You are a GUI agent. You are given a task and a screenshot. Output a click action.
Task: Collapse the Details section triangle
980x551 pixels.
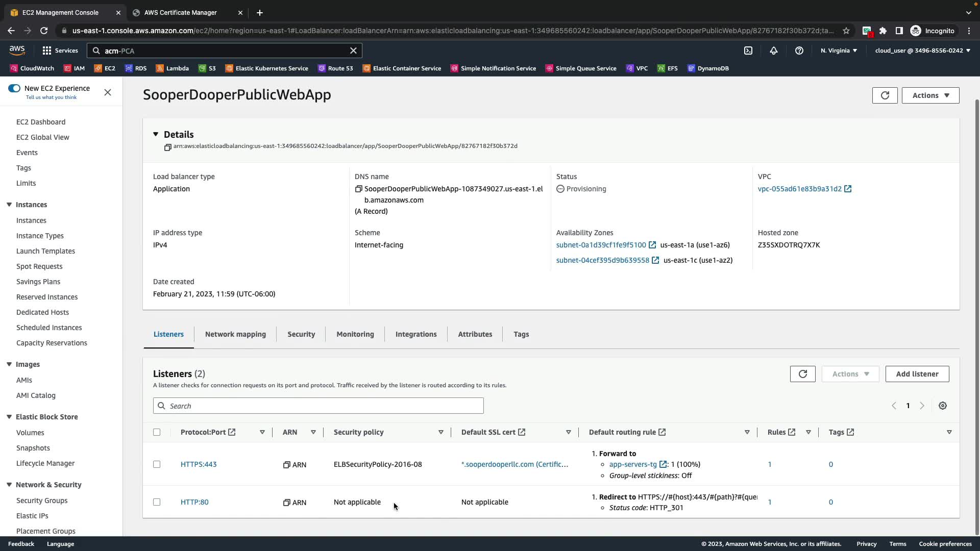point(156,134)
